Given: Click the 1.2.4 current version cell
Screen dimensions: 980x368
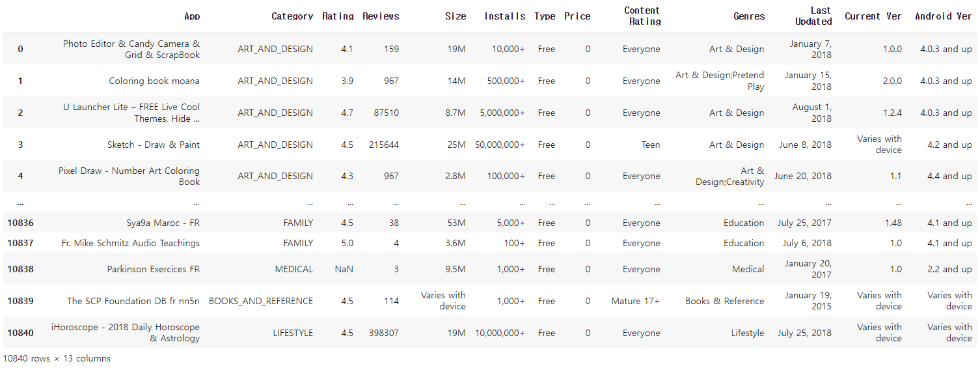Looking at the screenshot, I should point(893,113).
